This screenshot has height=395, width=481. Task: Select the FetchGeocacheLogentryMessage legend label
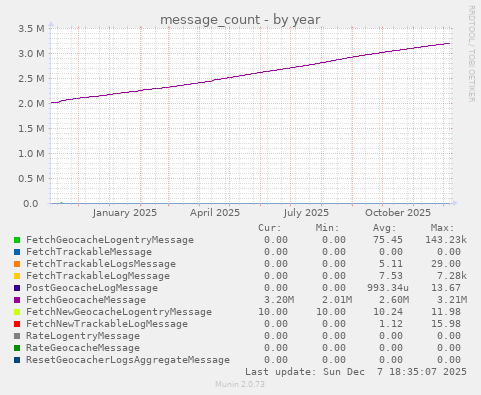110,240
